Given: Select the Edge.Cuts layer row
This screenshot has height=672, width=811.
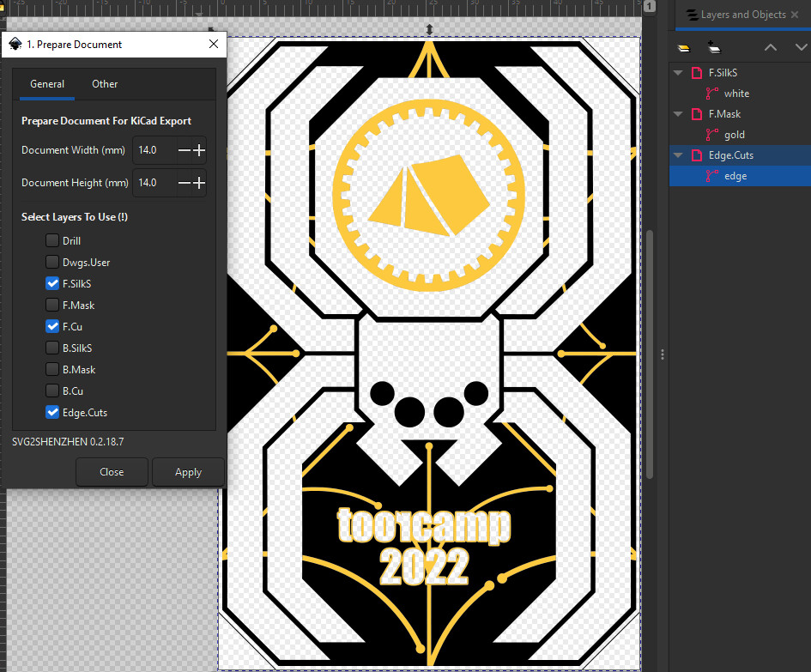Looking at the screenshot, I should coord(740,155).
